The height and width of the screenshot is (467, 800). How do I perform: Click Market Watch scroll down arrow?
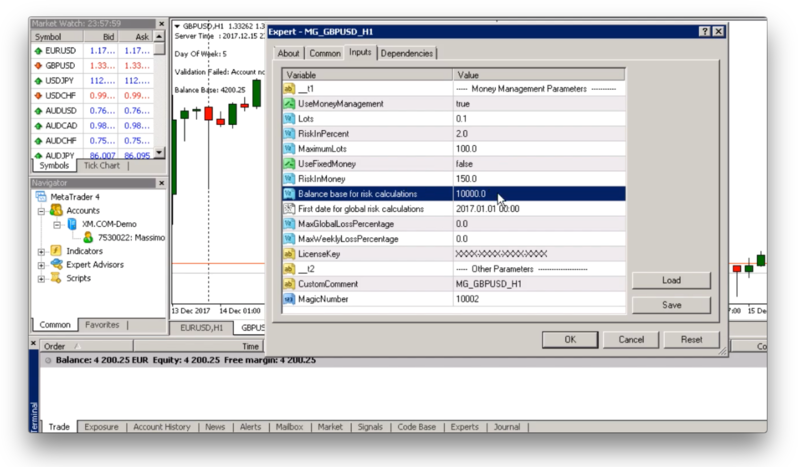tap(160, 152)
